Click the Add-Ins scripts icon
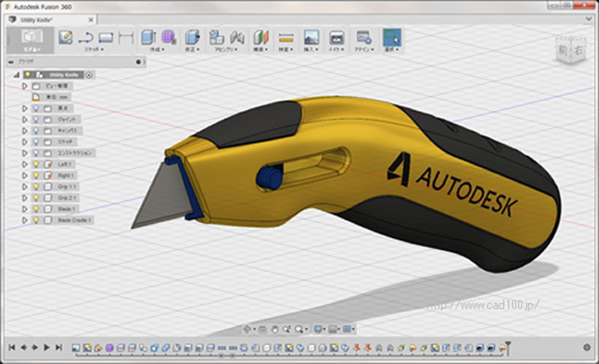599x364 pixels. 364,38
